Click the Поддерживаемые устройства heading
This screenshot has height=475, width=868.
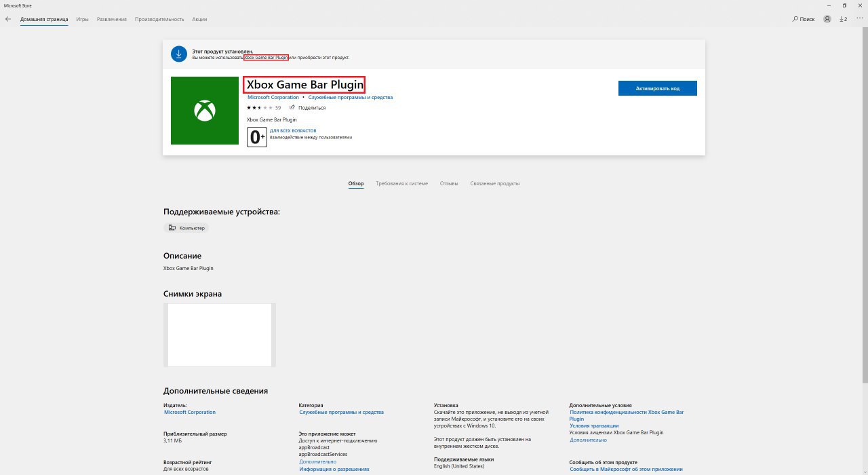pyautogui.click(x=222, y=212)
